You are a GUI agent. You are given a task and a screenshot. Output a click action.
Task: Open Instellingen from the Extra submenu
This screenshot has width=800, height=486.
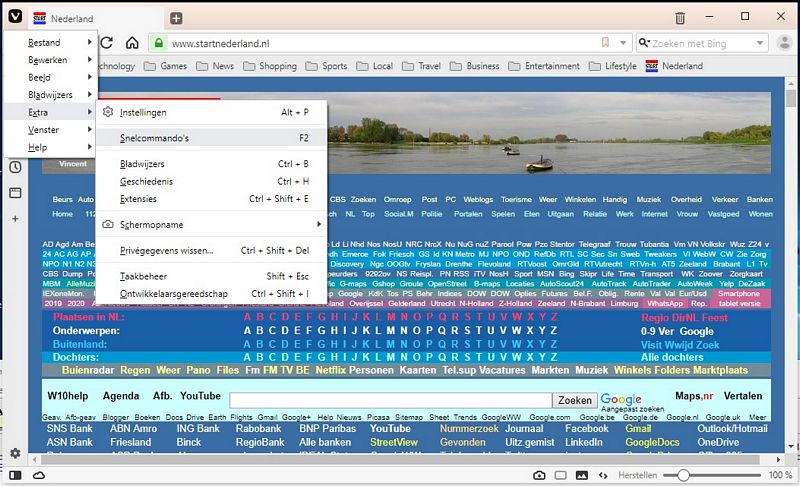click(x=211, y=112)
